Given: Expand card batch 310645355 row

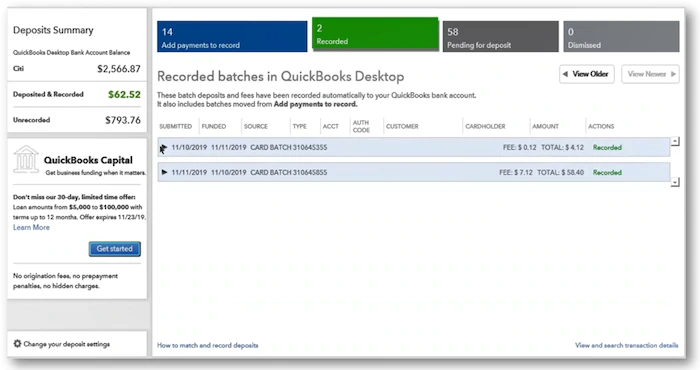Looking at the screenshot, I should click(163, 147).
